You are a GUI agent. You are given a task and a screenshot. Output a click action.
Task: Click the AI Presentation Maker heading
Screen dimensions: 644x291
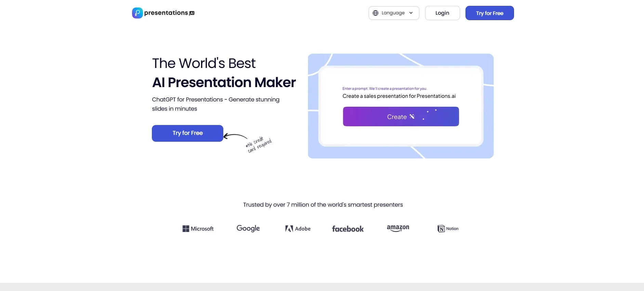tap(224, 83)
